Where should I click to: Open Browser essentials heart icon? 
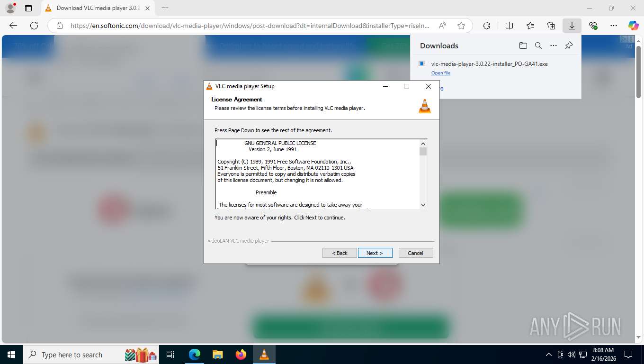[593, 26]
